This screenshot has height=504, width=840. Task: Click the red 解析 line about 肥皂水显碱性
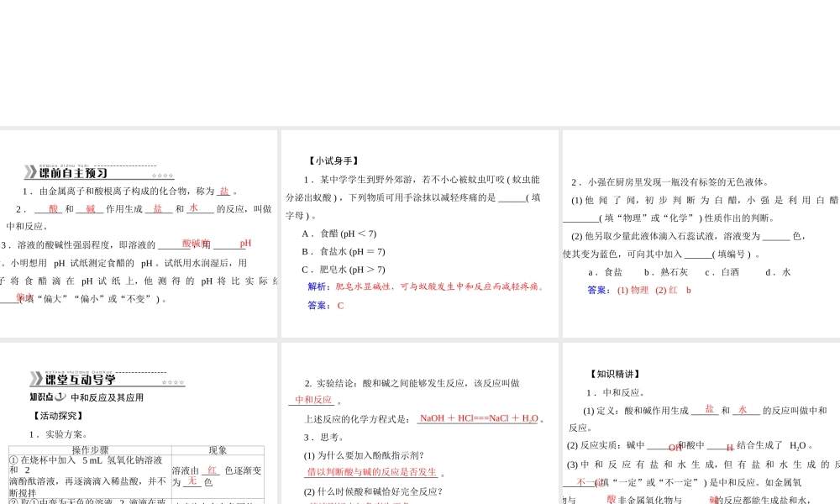point(425,286)
